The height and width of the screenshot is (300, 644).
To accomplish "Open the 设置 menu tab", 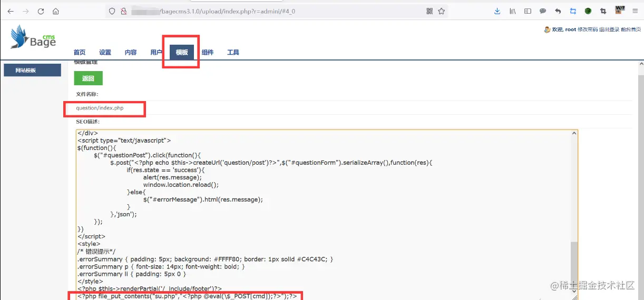I will click(x=105, y=52).
